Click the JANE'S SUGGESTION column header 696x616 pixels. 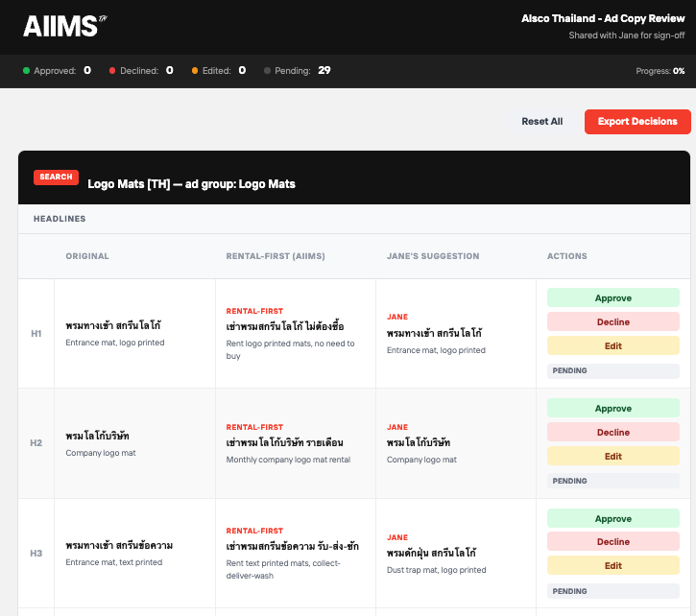coord(433,256)
